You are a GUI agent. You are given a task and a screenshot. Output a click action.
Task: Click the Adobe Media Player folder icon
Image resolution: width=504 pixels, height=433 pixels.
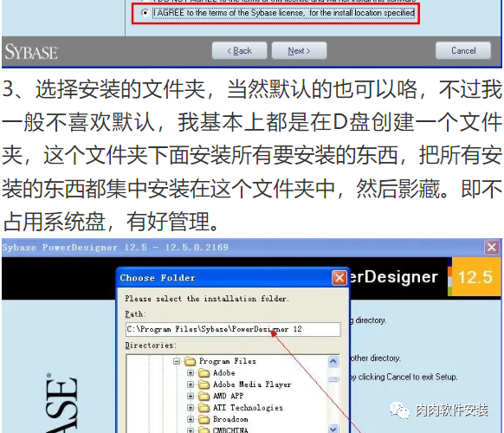pyautogui.click(x=204, y=385)
